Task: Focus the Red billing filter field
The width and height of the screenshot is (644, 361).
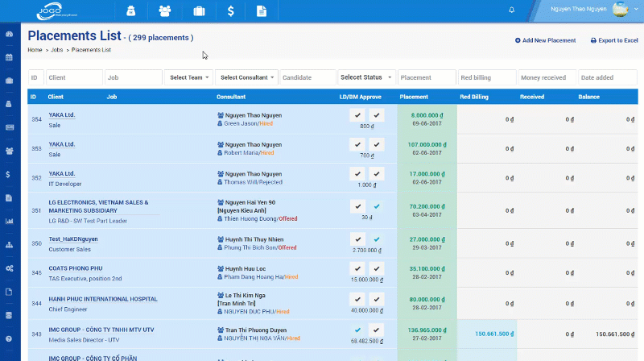Action: [487, 77]
